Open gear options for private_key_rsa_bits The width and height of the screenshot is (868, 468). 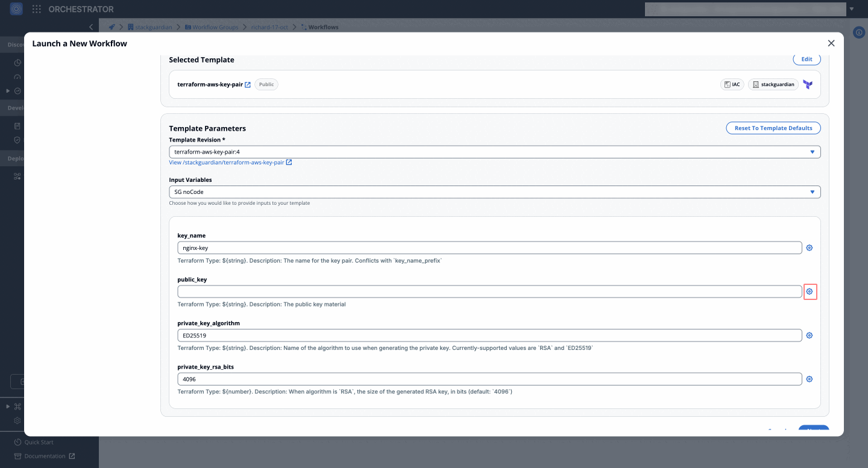point(810,379)
